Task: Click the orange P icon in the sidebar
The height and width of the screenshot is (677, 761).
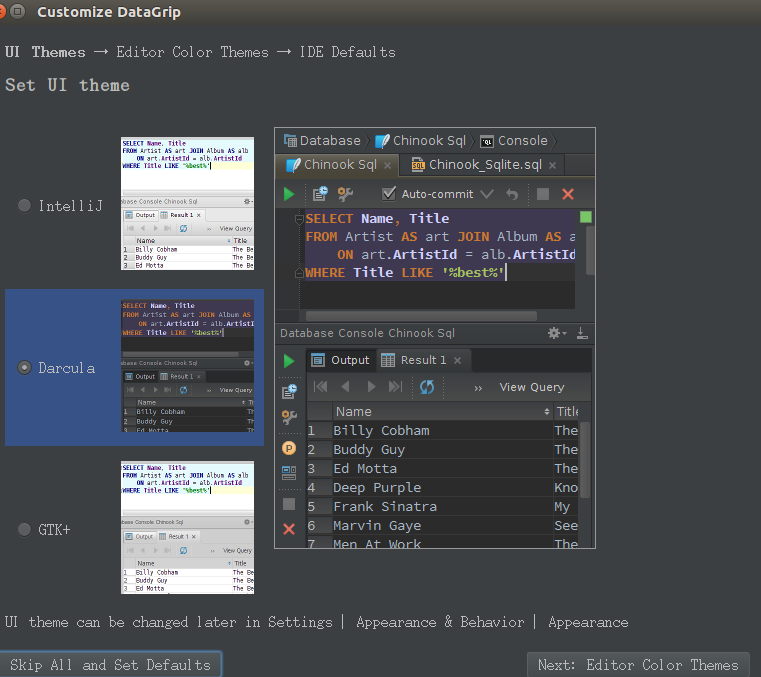Action: click(289, 448)
